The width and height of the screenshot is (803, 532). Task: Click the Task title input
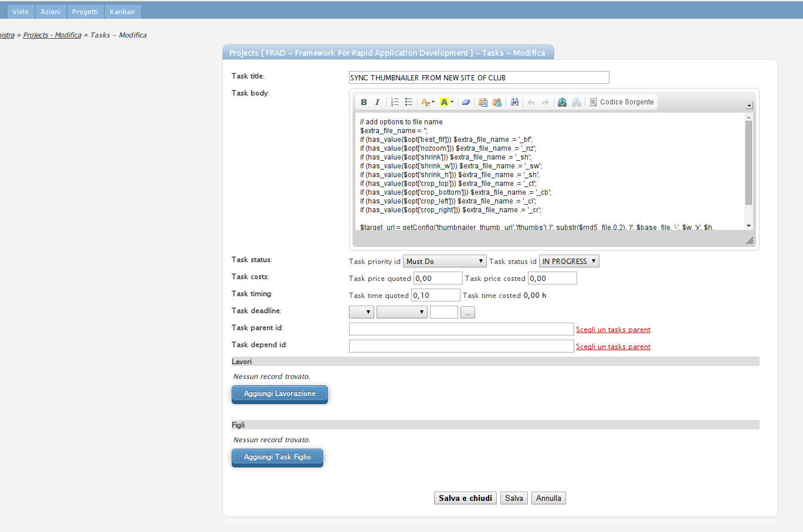[x=479, y=77]
